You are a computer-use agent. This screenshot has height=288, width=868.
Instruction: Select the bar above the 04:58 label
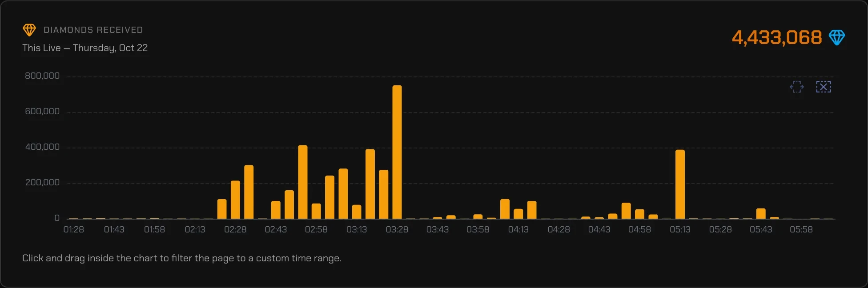[x=639, y=214]
